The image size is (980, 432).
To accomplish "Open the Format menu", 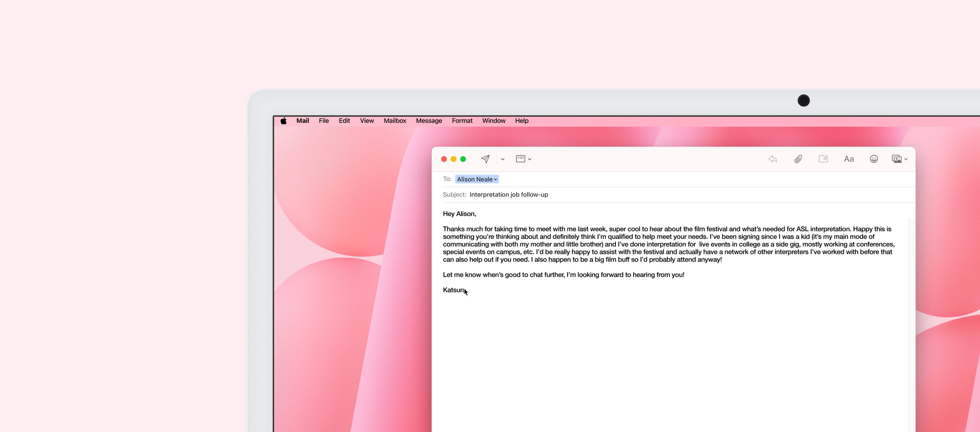I will click(462, 121).
